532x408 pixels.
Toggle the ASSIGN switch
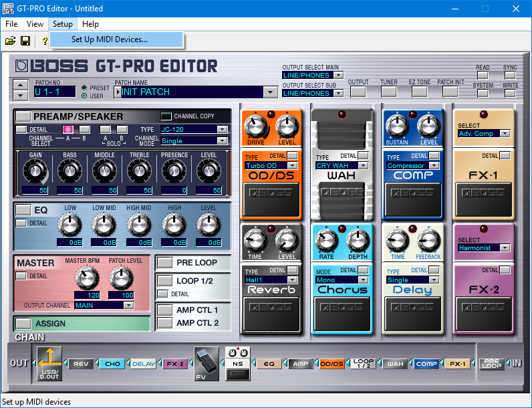pos(23,324)
